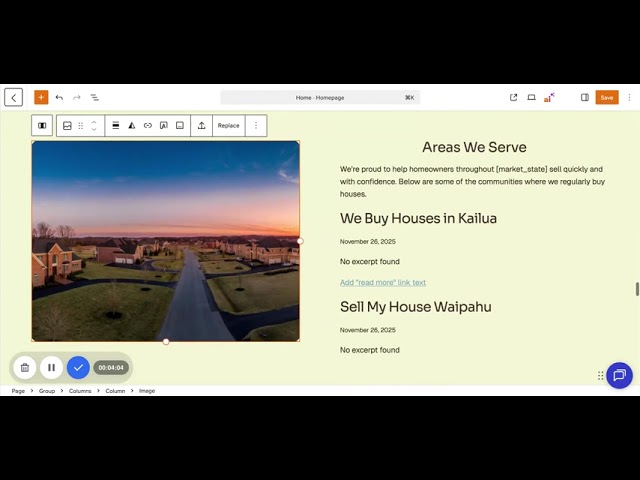Open the block inserter plus button
Image resolution: width=640 pixels, height=480 pixels.
pos(41,98)
